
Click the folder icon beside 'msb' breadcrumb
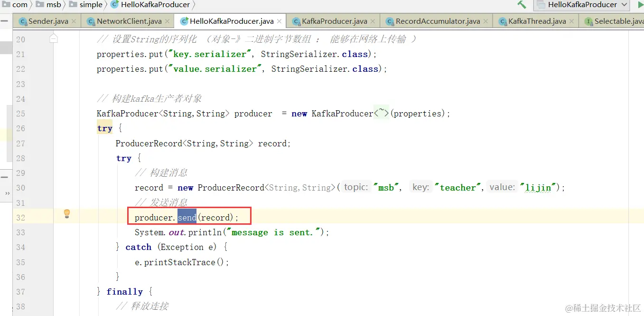click(x=39, y=5)
